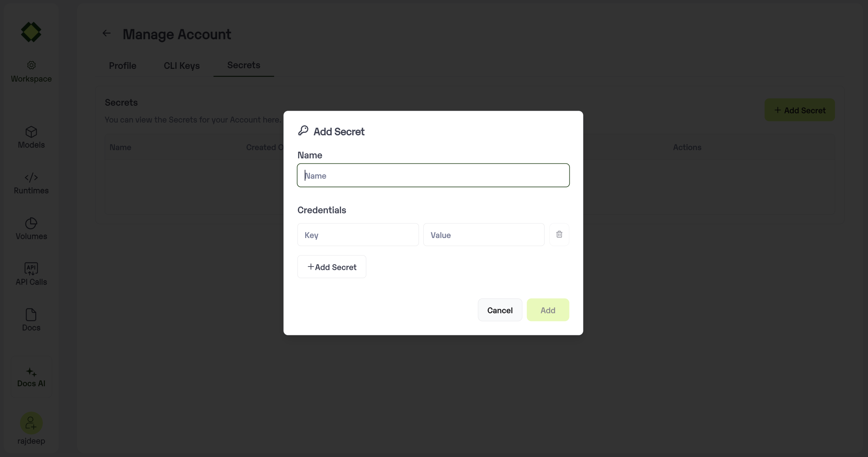Click the credentials Value input field

pos(483,235)
